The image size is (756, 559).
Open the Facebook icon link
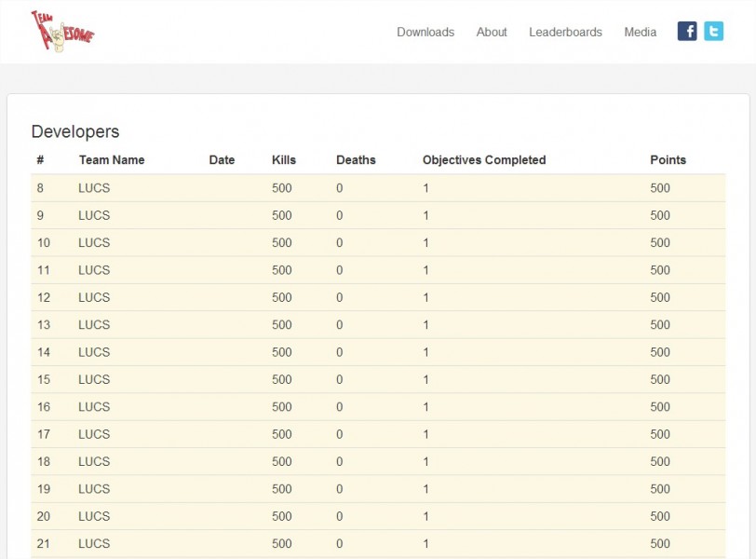(687, 32)
